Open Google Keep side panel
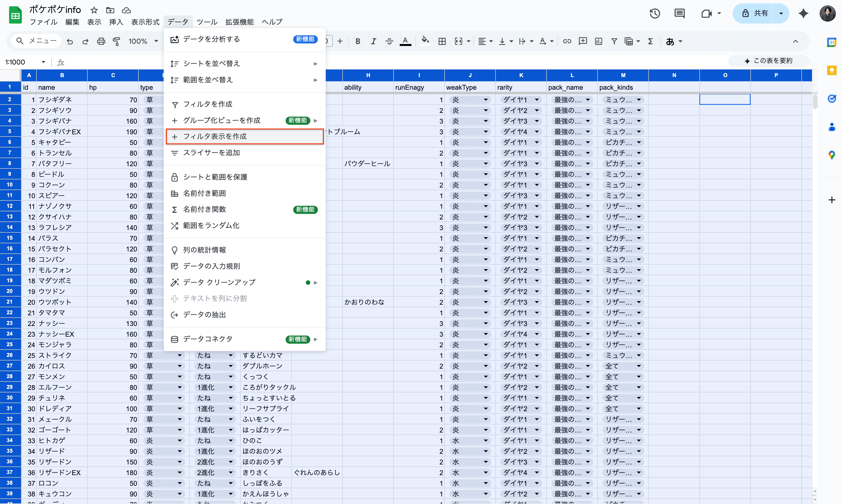This screenshot has width=842, height=504. click(x=831, y=70)
